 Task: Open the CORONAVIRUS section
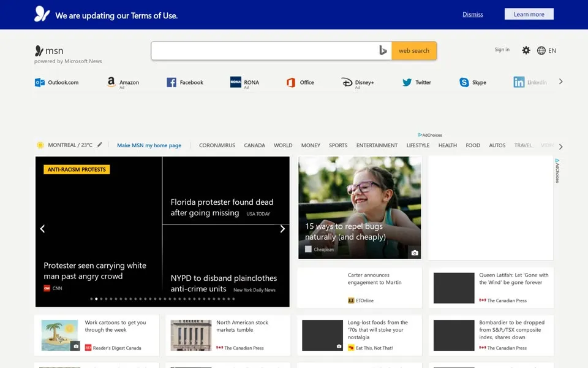[x=217, y=145]
